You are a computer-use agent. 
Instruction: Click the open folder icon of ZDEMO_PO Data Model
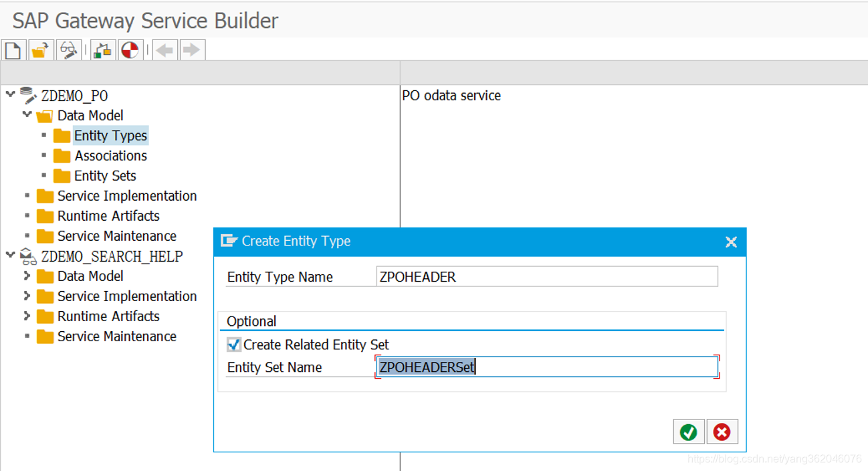pos(45,116)
